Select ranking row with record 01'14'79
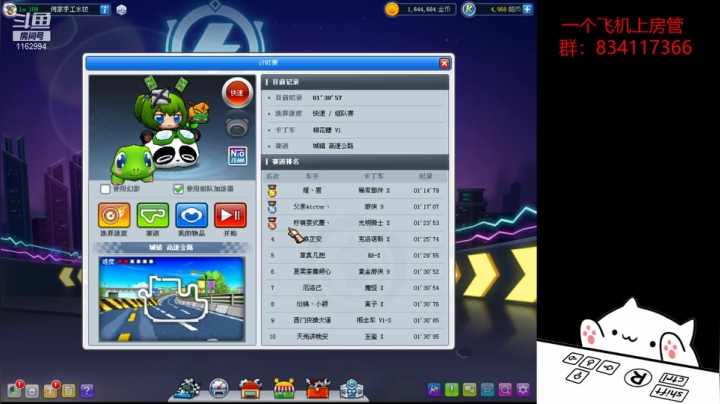720x404 pixels. [355, 191]
